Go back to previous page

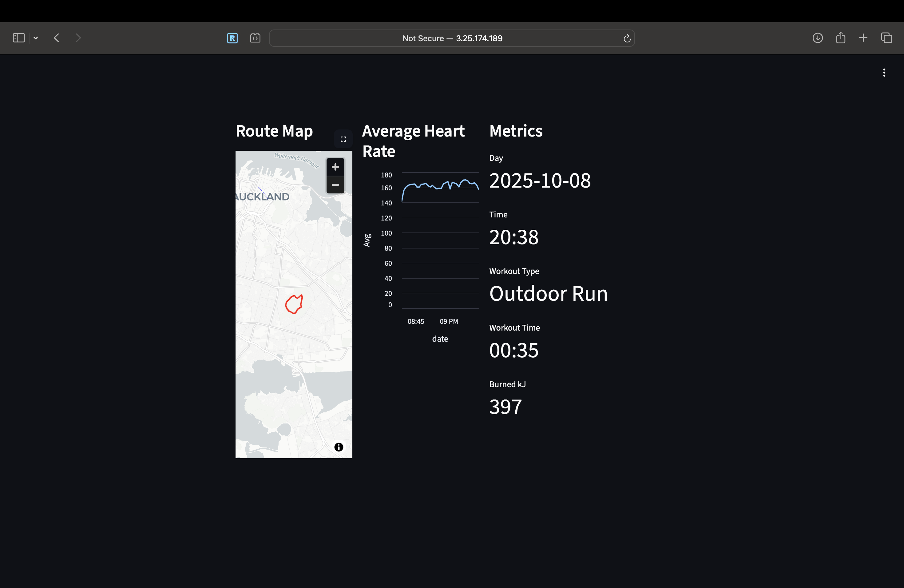[57, 38]
